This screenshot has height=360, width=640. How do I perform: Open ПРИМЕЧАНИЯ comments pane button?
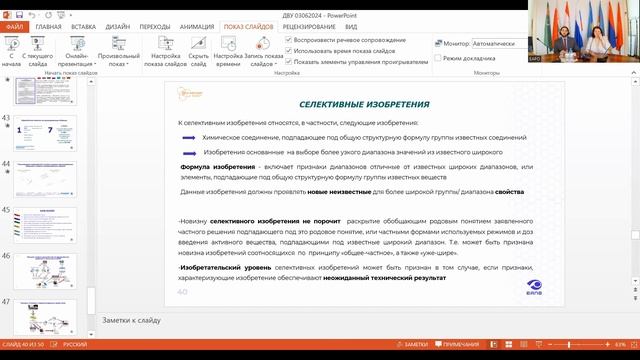click(x=457, y=344)
